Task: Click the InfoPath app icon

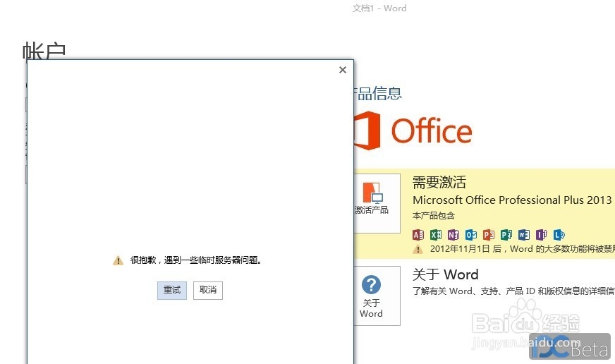Action: pos(542,235)
